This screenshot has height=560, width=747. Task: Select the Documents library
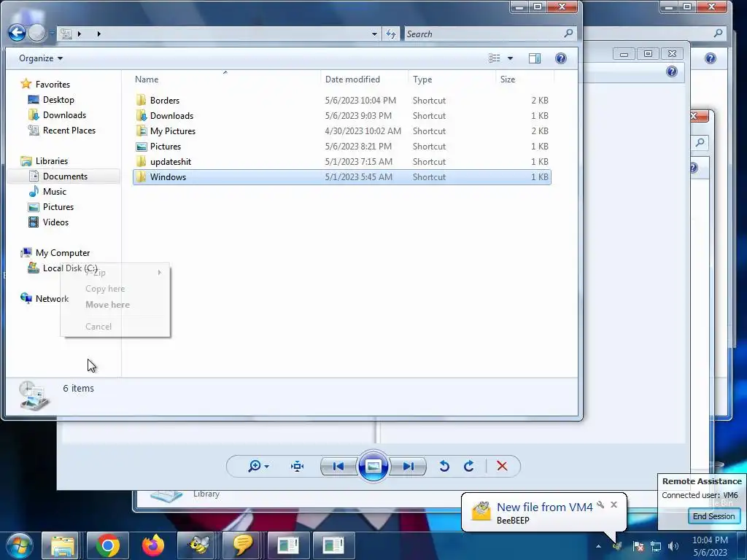point(58,176)
